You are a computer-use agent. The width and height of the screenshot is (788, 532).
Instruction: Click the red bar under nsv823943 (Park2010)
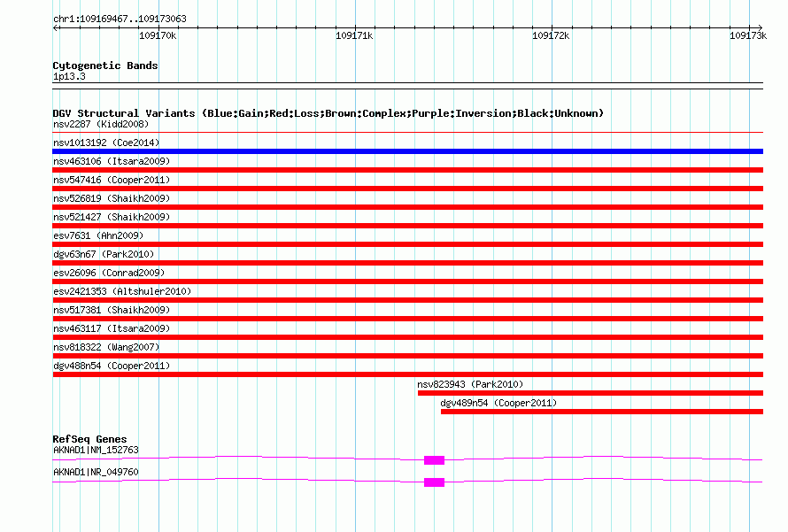[591, 393]
